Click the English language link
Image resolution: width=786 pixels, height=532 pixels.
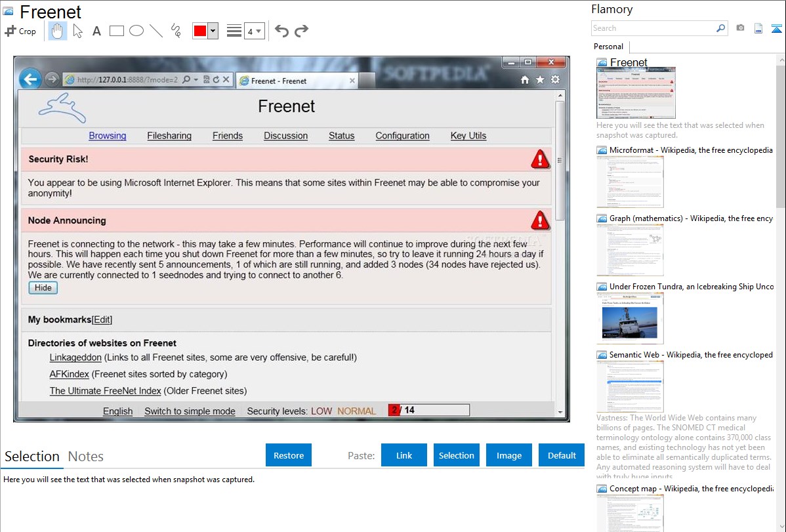click(118, 411)
